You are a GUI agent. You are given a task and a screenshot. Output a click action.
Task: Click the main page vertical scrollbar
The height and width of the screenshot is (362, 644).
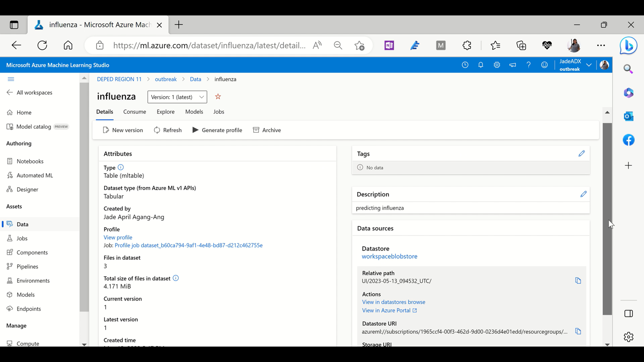point(607,219)
